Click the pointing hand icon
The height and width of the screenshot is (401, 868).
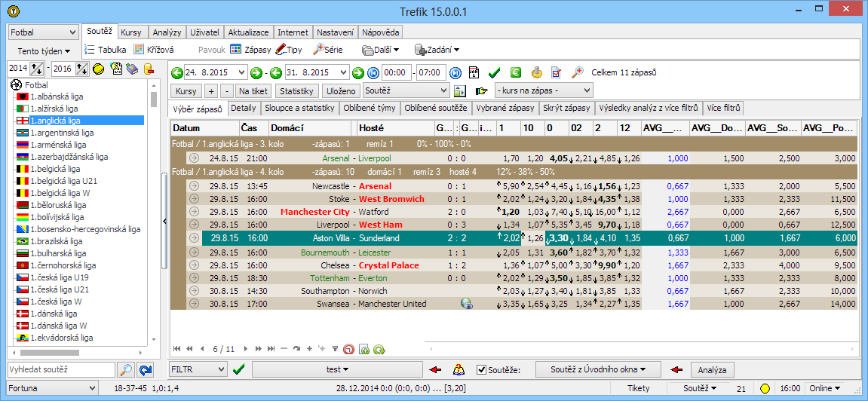click(x=482, y=90)
